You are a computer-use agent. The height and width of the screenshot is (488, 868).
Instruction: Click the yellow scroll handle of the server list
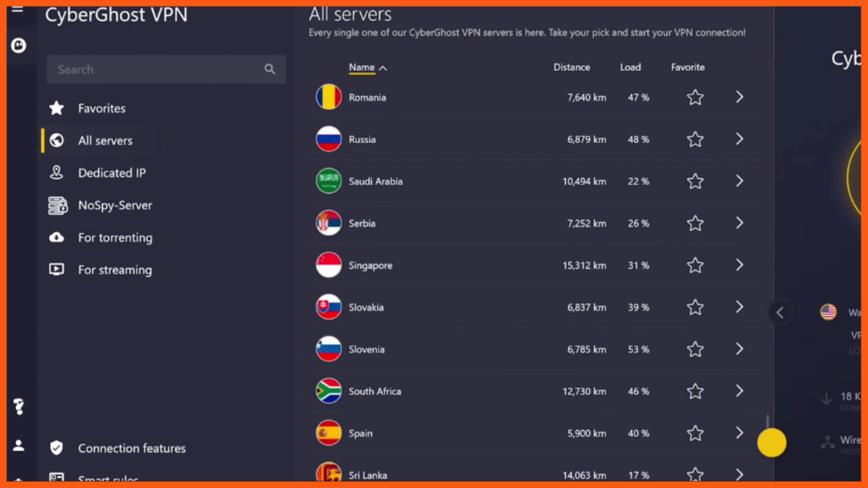tap(772, 442)
